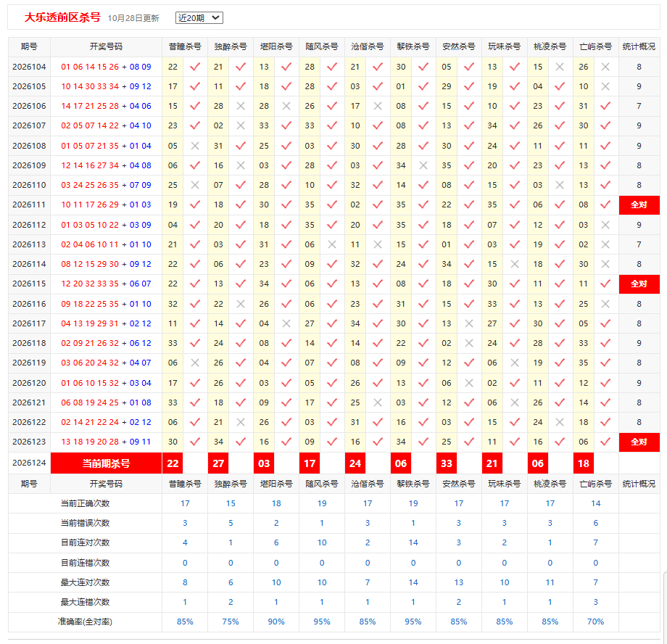Click the gray X for 亡屿杀号 in row 2026105

click(x=605, y=86)
